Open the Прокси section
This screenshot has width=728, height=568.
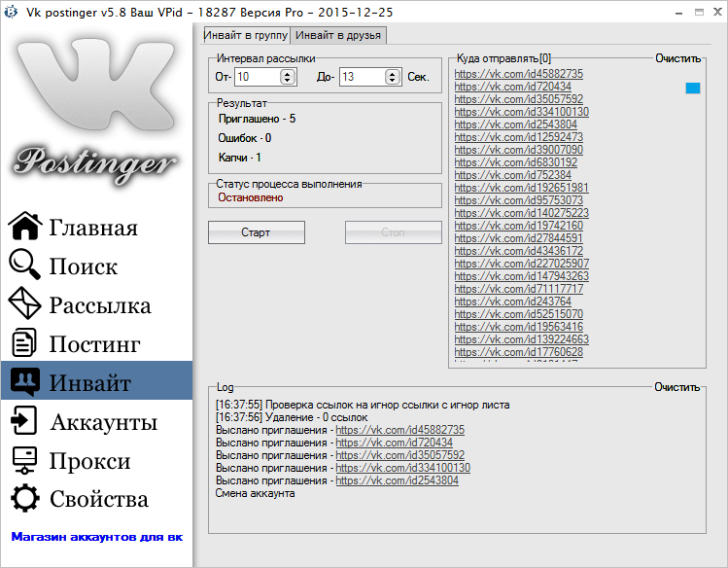90,461
